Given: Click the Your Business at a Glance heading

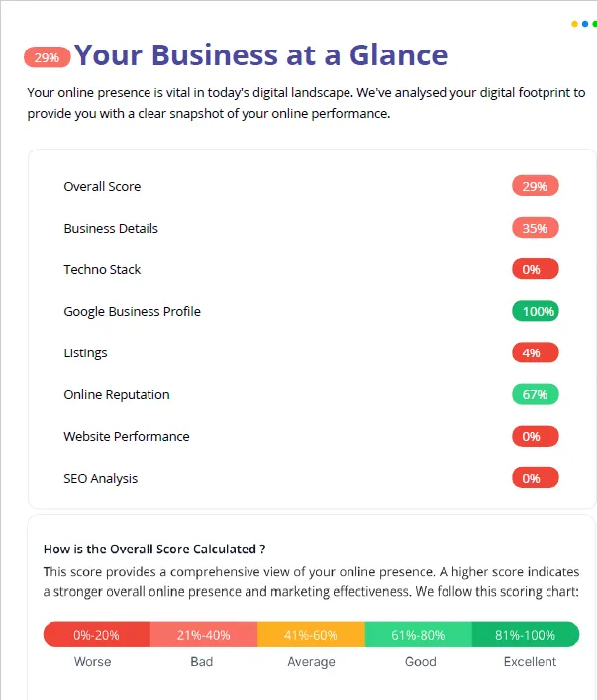Looking at the screenshot, I should coord(260,54).
